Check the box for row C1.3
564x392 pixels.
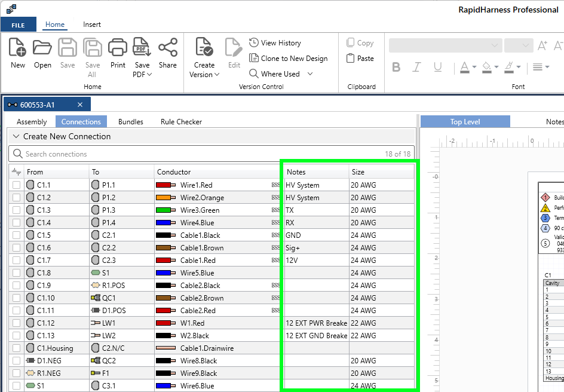coord(16,210)
